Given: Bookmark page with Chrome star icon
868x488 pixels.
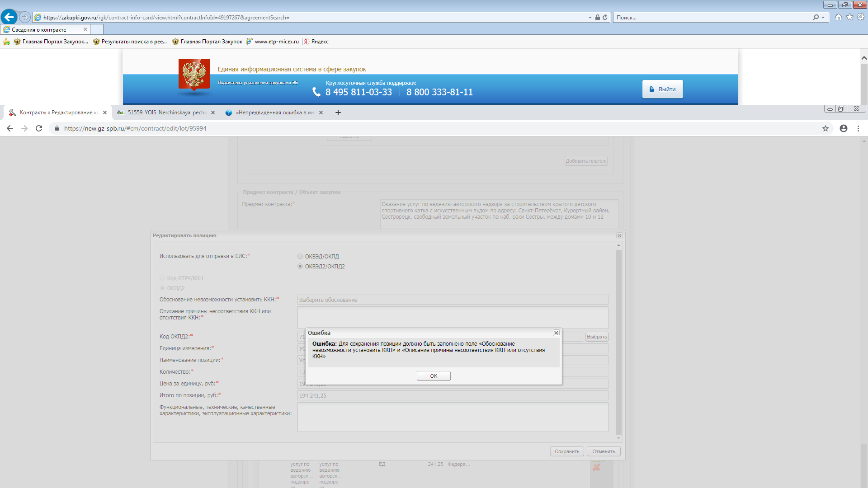Looking at the screenshot, I should (826, 128).
